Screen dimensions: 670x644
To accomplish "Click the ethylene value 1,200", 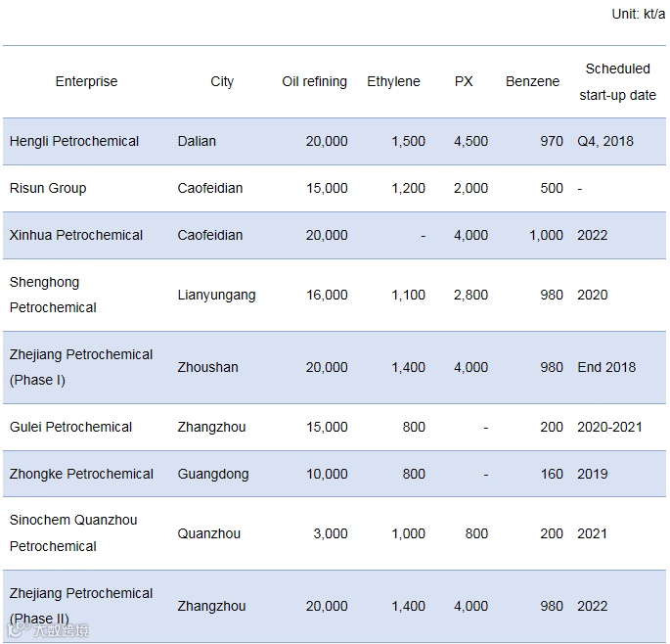I will (x=408, y=188).
